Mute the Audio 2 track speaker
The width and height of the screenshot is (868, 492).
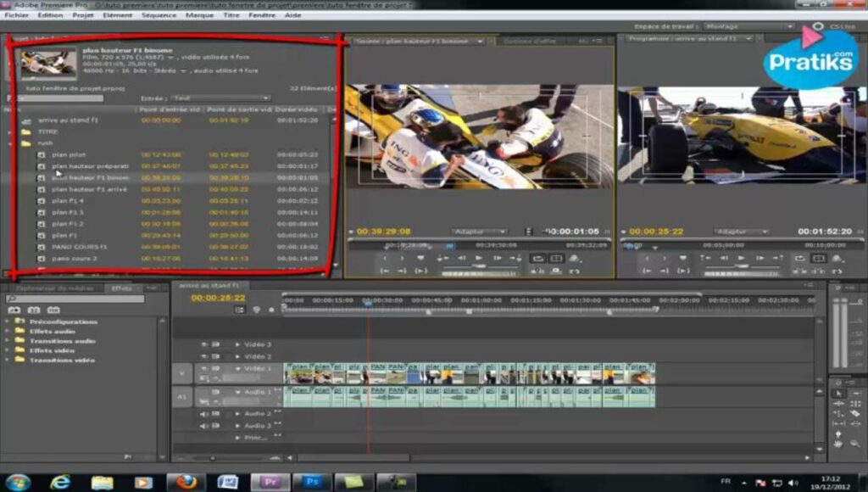pyautogui.click(x=204, y=414)
